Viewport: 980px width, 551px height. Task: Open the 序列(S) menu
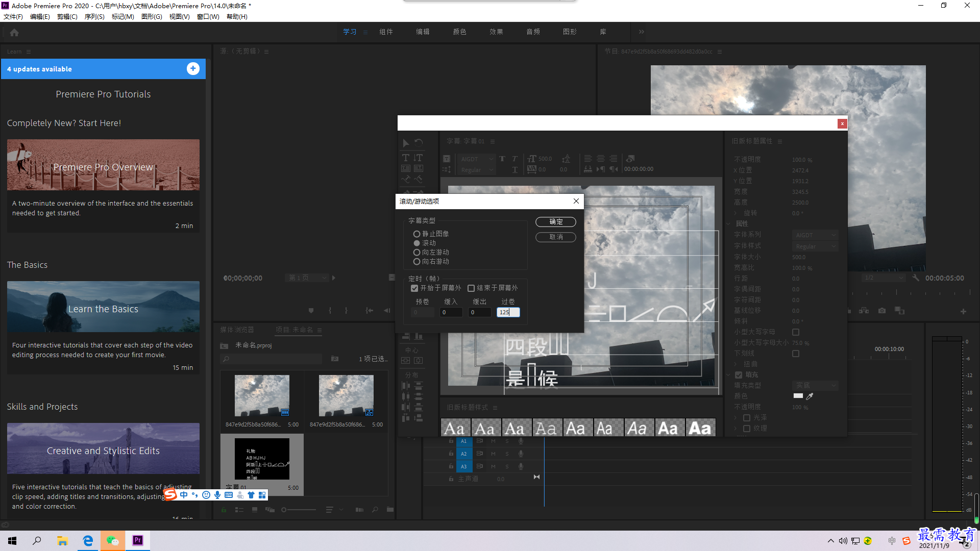tap(94, 16)
